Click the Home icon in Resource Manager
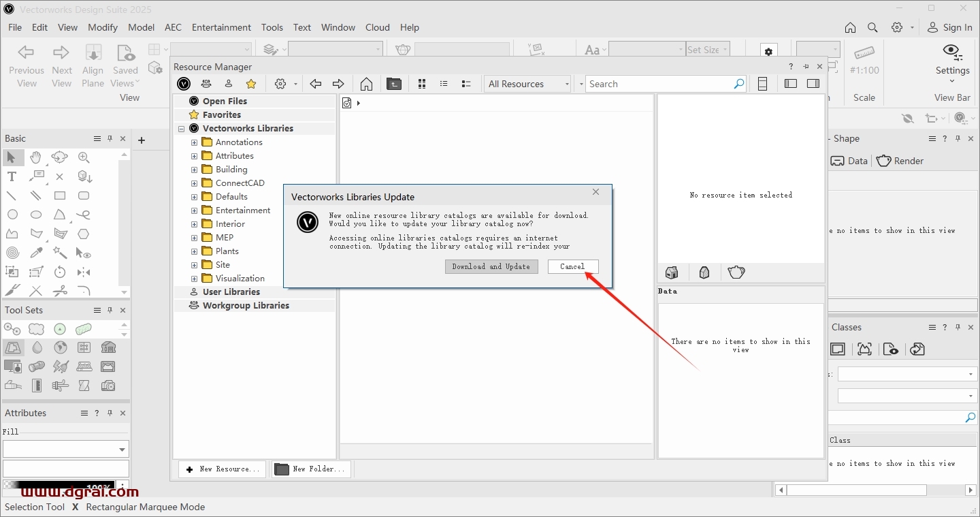 pos(366,84)
